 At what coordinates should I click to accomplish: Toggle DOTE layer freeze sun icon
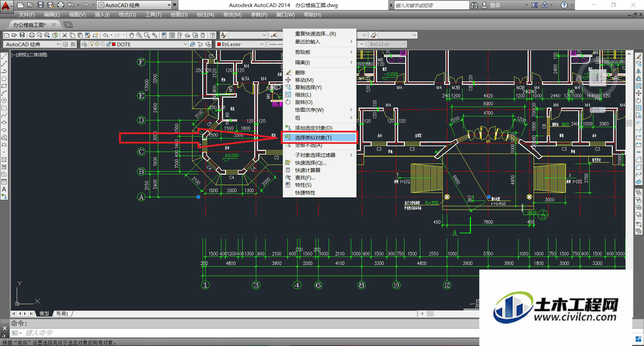[x=97, y=44]
